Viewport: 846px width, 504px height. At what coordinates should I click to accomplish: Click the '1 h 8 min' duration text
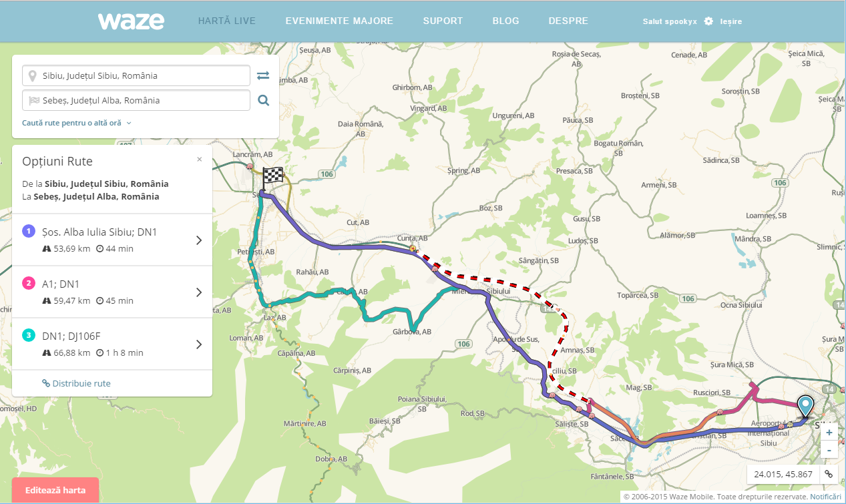coord(124,352)
